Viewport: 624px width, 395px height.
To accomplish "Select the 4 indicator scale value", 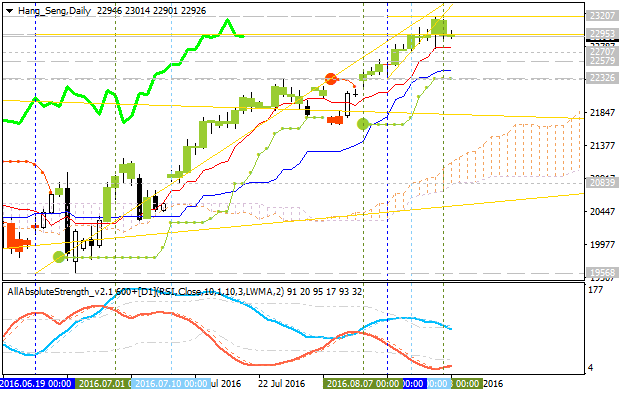I will tap(591, 368).
